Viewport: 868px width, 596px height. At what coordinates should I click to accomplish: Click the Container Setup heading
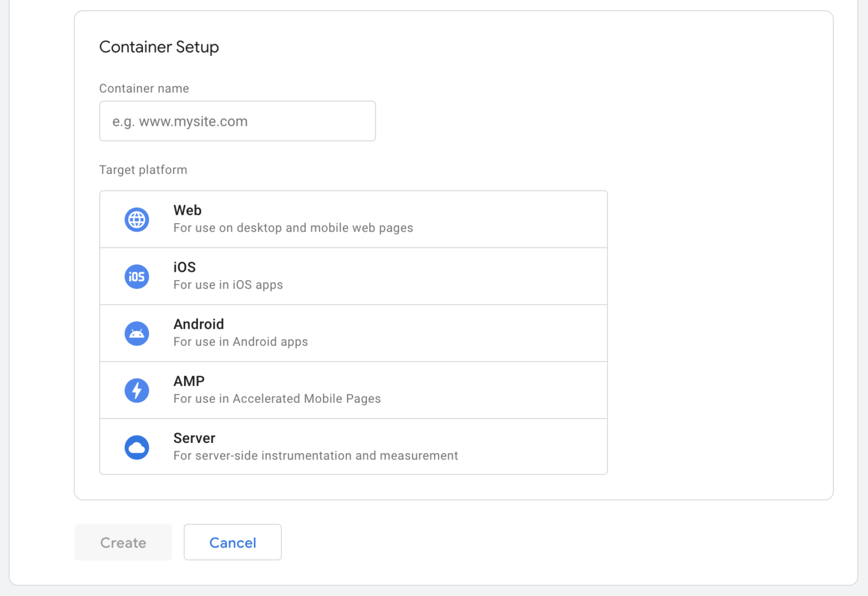pos(159,47)
